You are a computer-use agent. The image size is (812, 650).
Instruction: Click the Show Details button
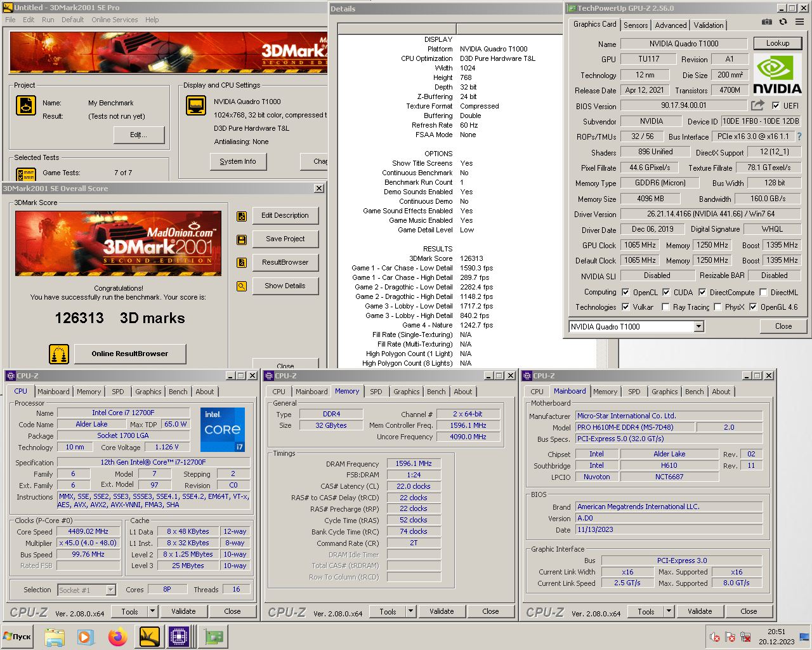pos(285,286)
